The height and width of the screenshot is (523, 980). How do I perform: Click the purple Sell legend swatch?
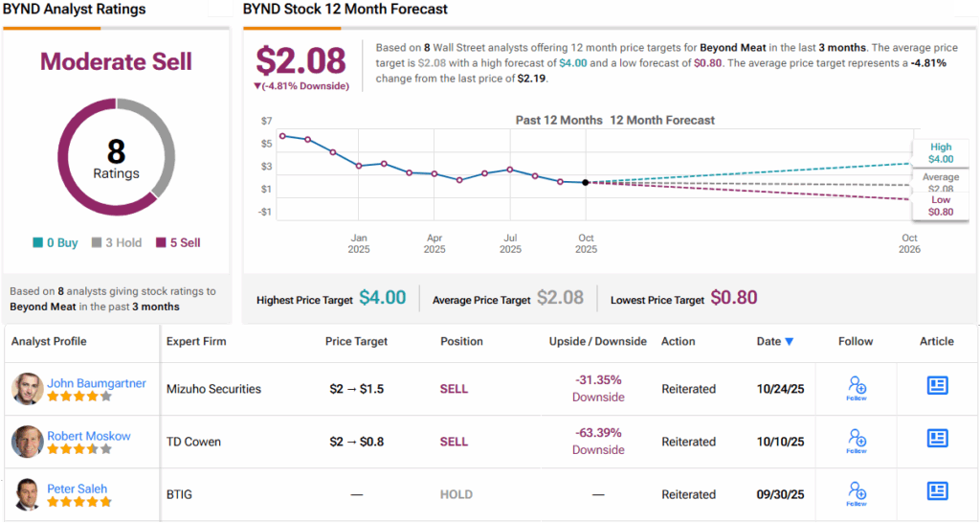(x=161, y=243)
